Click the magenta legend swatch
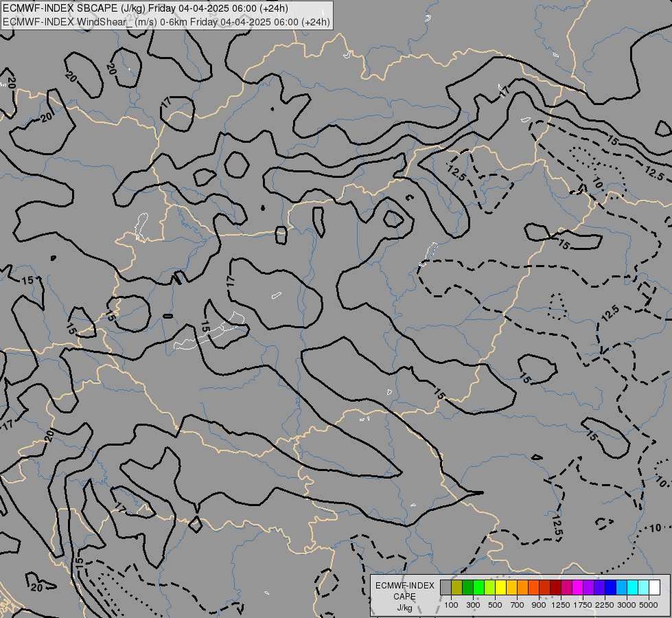The image size is (672, 618). [x=578, y=587]
